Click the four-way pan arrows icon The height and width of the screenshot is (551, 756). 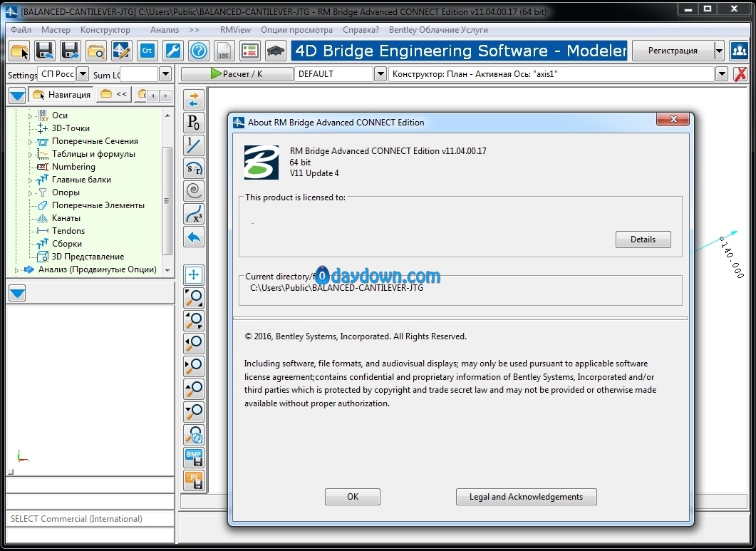click(x=194, y=275)
